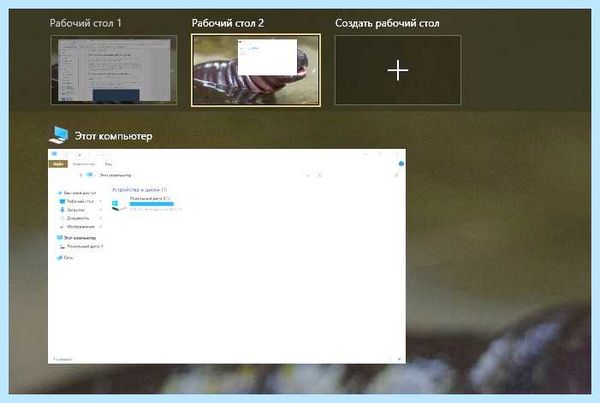Click the Создать рабочий стол label
Viewport: 600px width, 403px height.
387,23
